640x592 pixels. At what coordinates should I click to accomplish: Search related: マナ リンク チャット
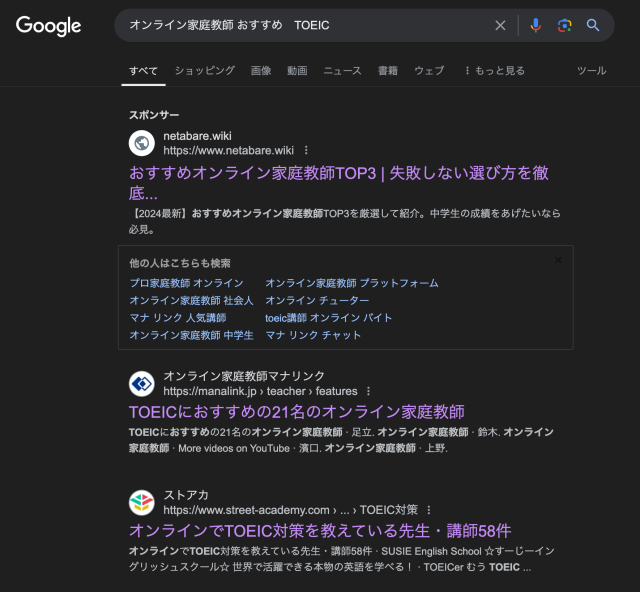pyautogui.click(x=313, y=335)
